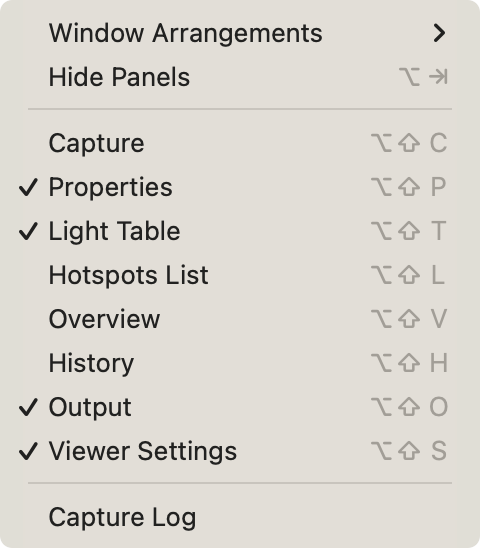Show the Hotspots List panel
Viewport: 480px width, 548px height.
[240, 275]
